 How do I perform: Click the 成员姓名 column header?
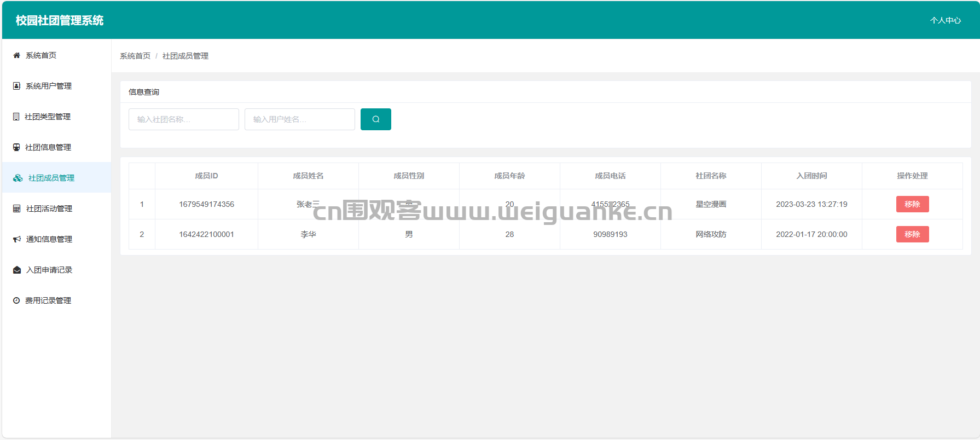click(308, 176)
